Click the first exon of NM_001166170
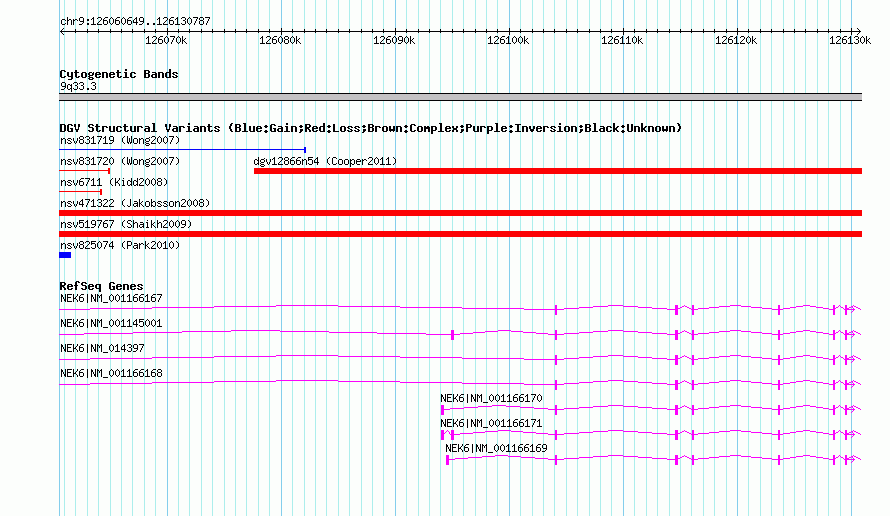This screenshot has width=890, height=516. (x=442, y=410)
